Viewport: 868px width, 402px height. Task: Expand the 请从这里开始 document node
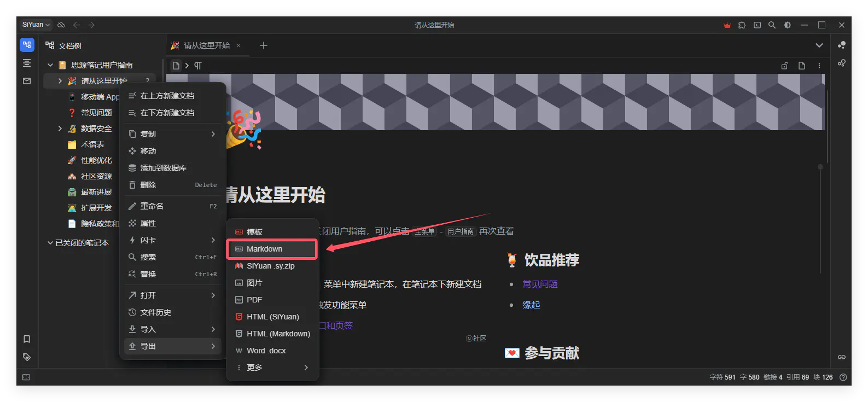[60, 81]
